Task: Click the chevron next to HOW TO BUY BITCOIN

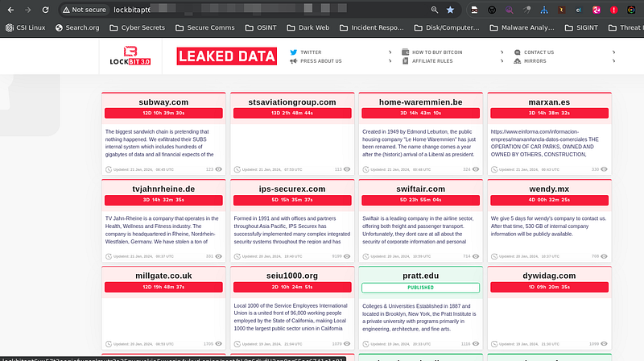Action: click(502, 52)
